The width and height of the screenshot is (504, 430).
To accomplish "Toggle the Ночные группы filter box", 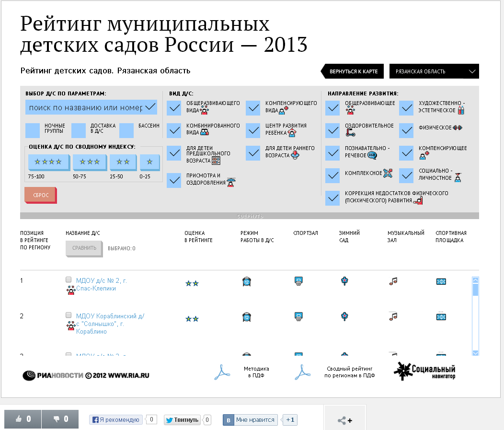I will click(x=33, y=130).
